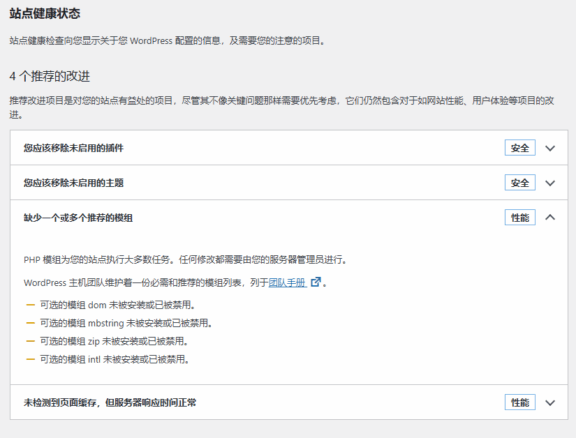The width and height of the screenshot is (576, 438).
Task: Click the 性能 badge on the page cache row
Action: [x=520, y=402]
